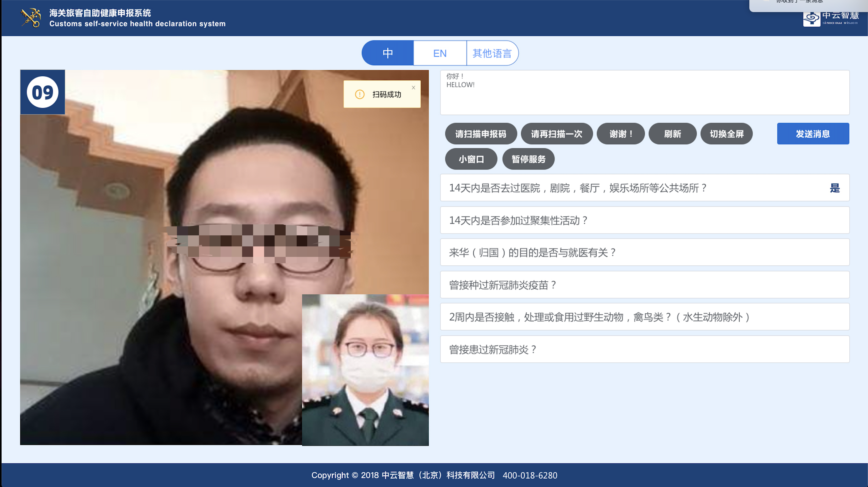Click the 发送消息 send message button
Screen dimensions: 868x487
point(813,134)
